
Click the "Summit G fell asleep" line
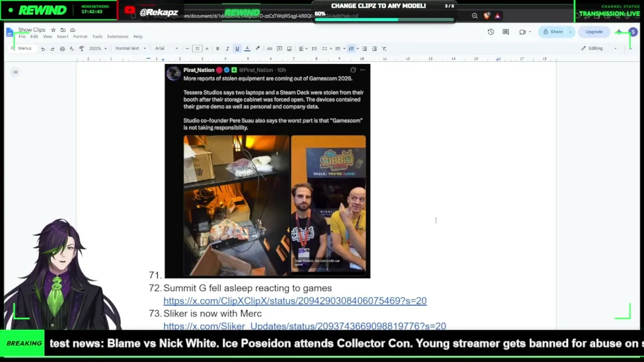click(x=248, y=288)
